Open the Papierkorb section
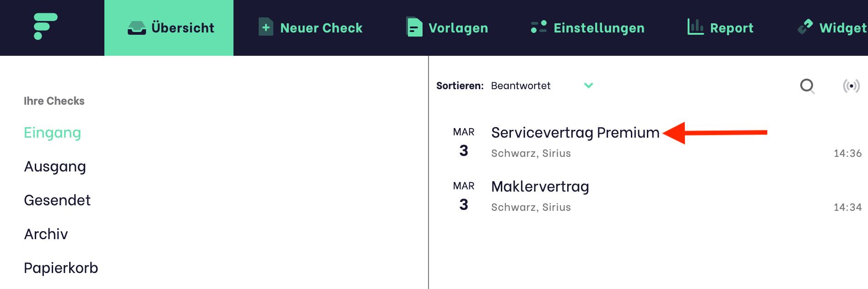The height and width of the screenshot is (289, 868). [x=61, y=268]
